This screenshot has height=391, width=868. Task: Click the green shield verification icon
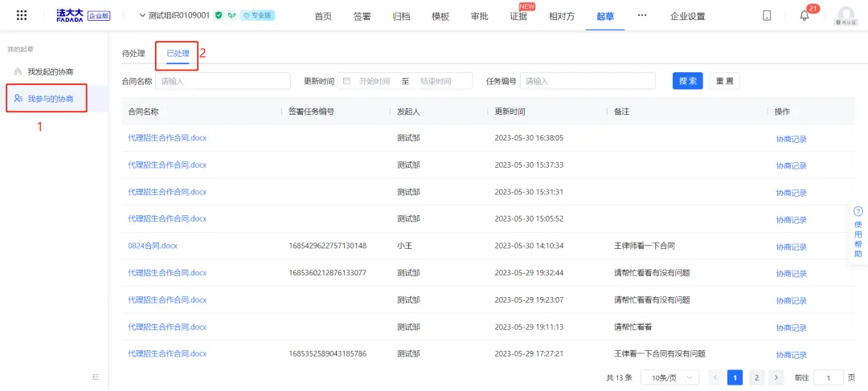(x=219, y=15)
